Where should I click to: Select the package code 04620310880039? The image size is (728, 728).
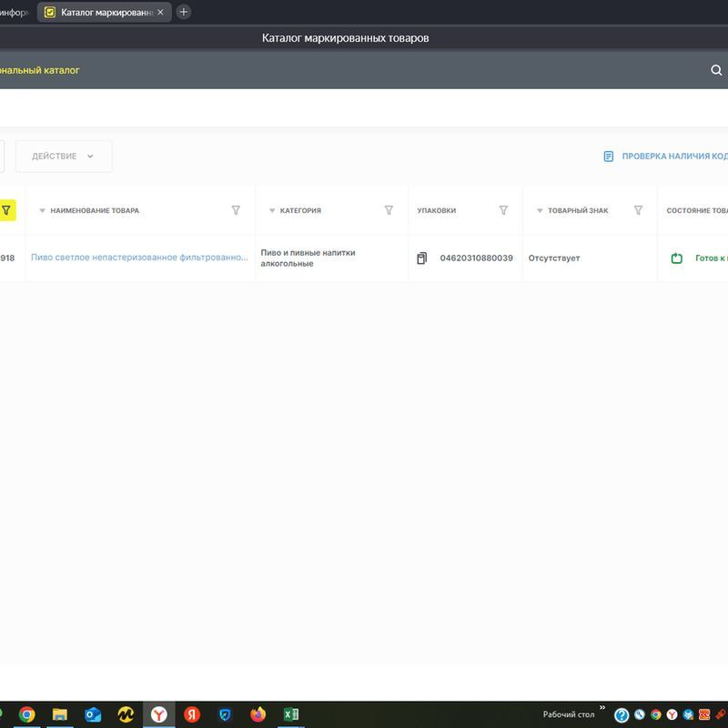(x=476, y=258)
